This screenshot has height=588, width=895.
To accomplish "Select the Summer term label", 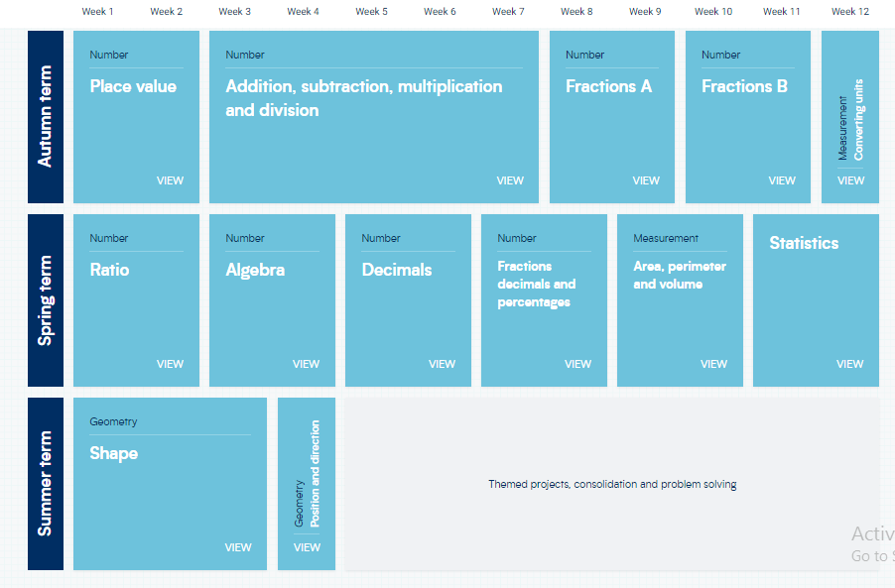I will coord(46,484).
